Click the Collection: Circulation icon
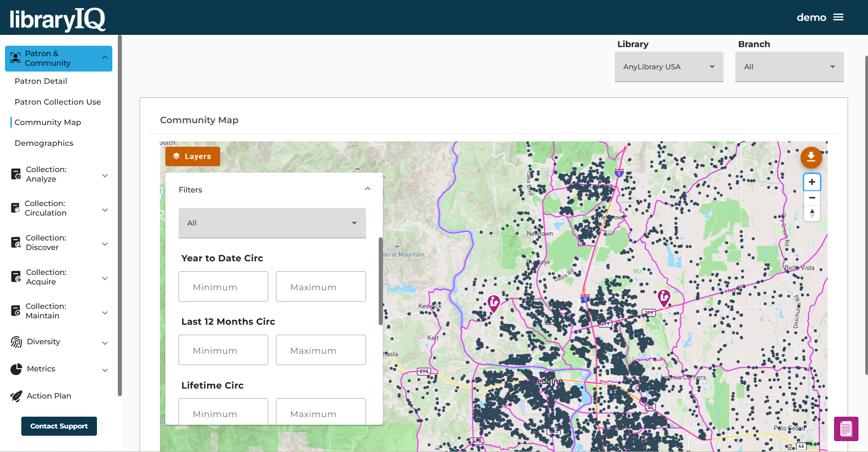 tap(15, 208)
